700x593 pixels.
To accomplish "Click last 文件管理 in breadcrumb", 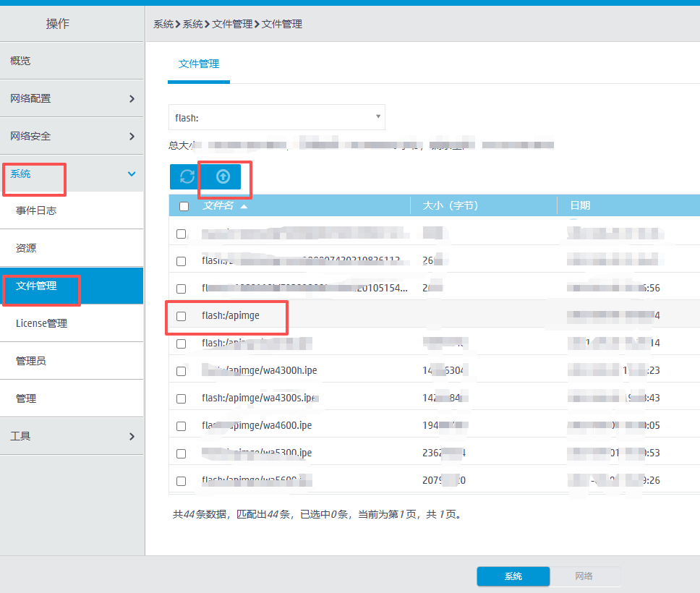I will click(282, 24).
